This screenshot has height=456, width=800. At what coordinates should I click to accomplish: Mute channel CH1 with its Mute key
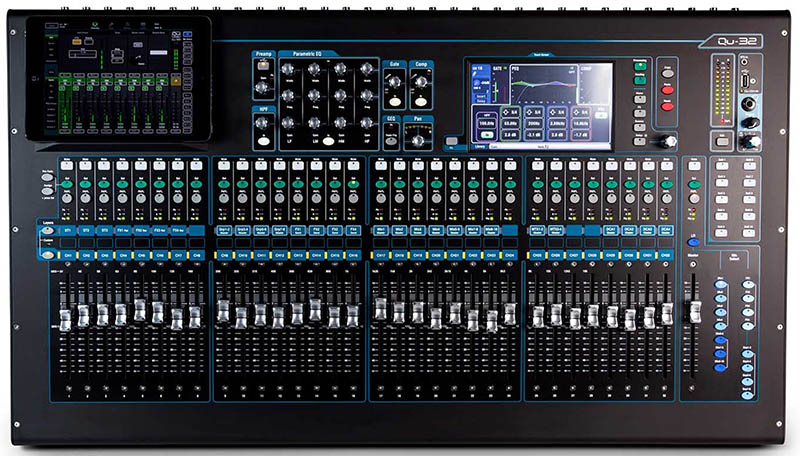(x=67, y=165)
